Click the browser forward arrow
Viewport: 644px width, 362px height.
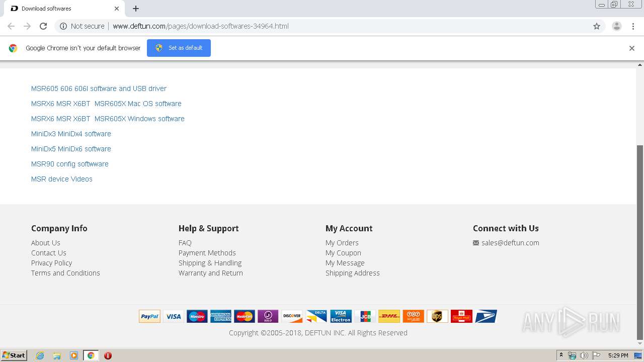[x=27, y=26]
